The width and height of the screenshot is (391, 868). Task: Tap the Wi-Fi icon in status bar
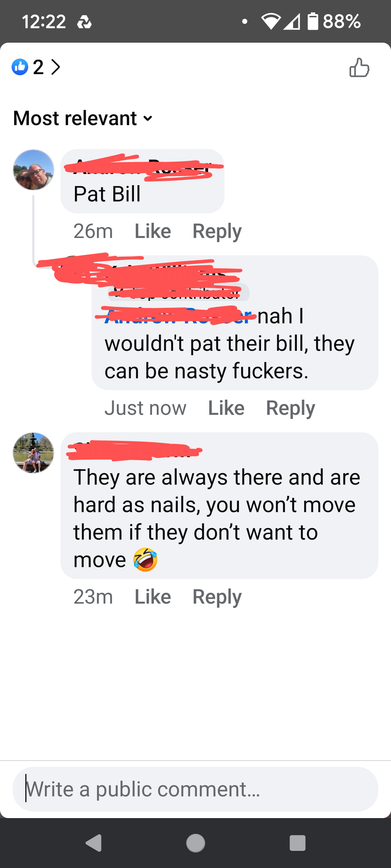pyautogui.click(x=271, y=21)
